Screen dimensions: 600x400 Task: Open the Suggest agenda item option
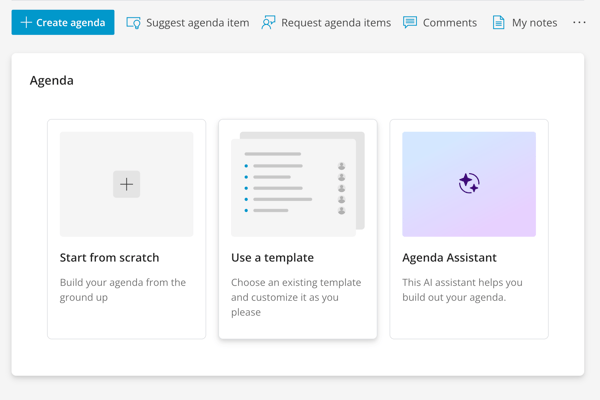point(197,23)
